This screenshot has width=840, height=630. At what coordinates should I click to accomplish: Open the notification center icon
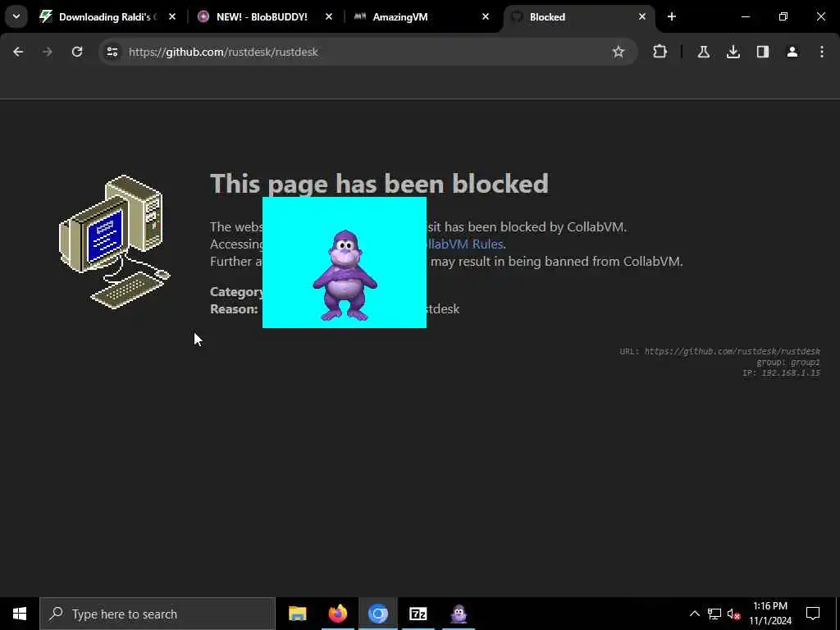coord(813,614)
